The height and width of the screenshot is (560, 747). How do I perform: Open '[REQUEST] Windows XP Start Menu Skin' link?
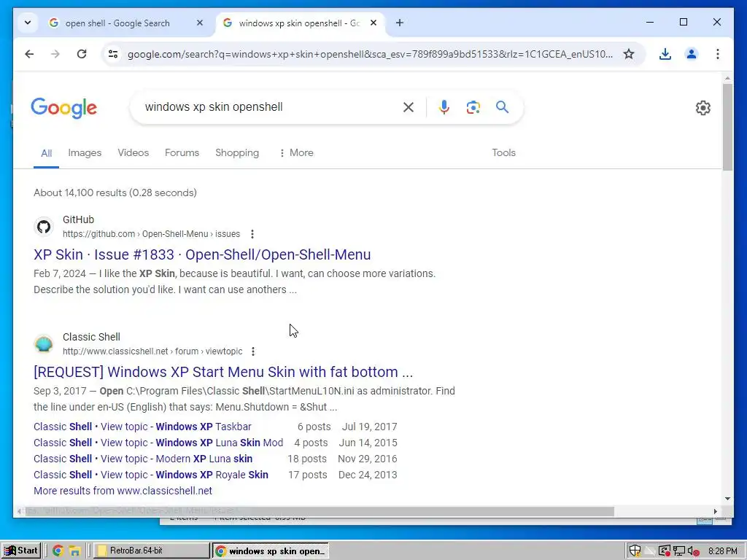[x=223, y=372]
